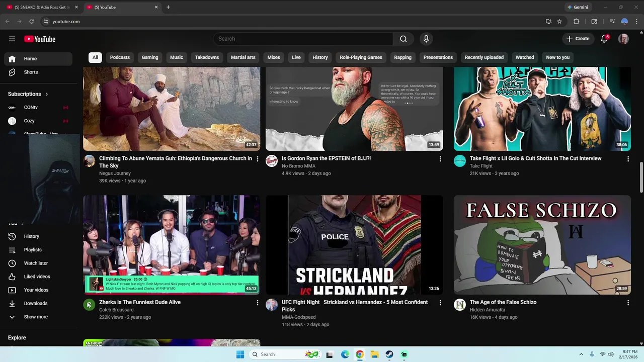Select the Watched filter chip
This screenshot has width=644, height=362.
point(525,57)
